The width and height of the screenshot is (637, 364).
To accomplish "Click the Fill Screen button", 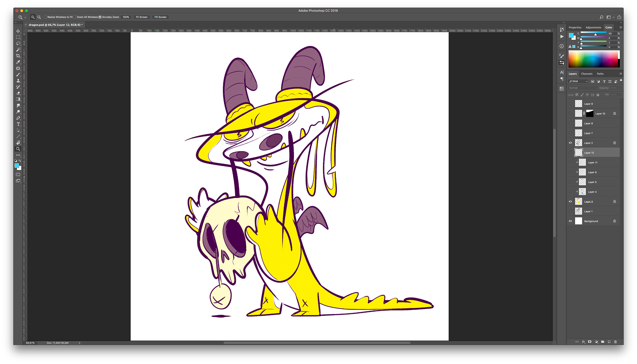I will (x=160, y=17).
